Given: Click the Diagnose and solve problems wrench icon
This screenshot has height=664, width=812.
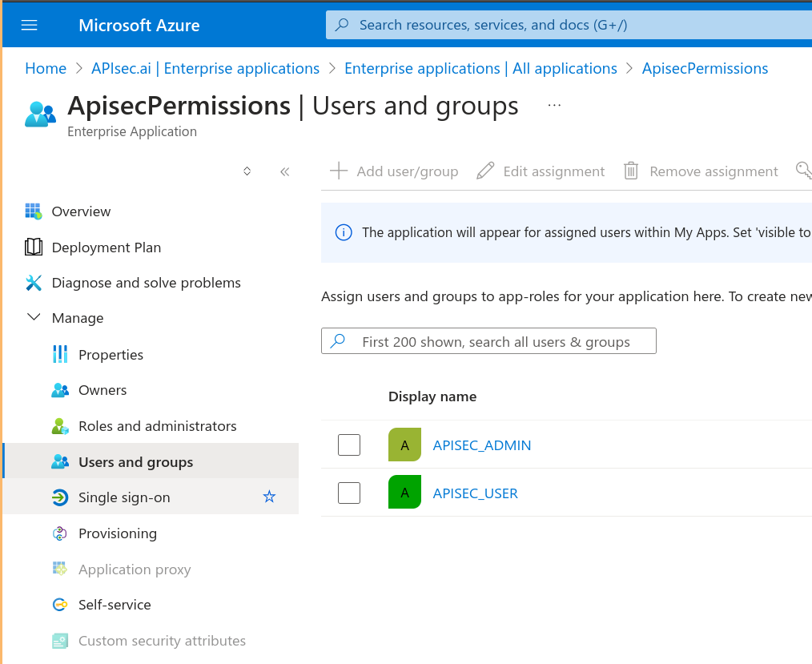Looking at the screenshot, I should (34, 283).
